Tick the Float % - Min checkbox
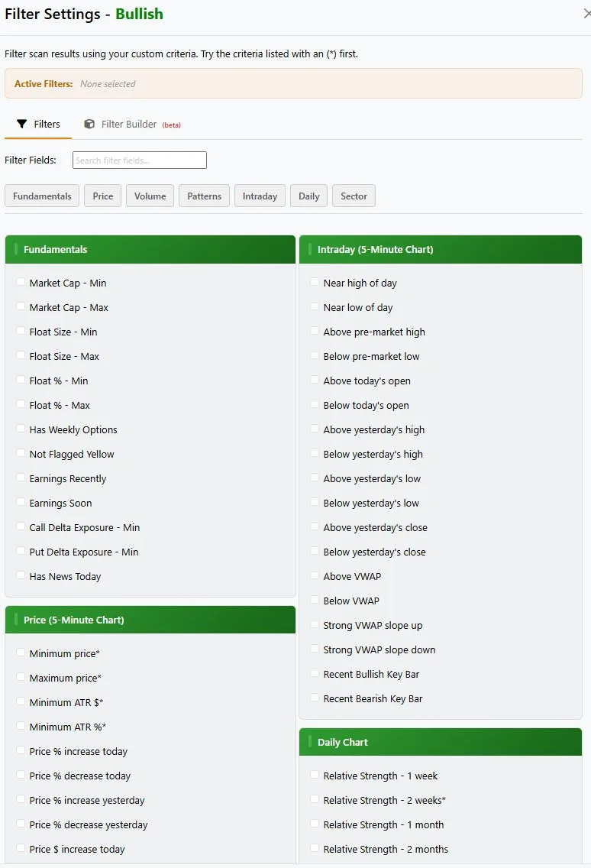 click(x=21, y=380)
